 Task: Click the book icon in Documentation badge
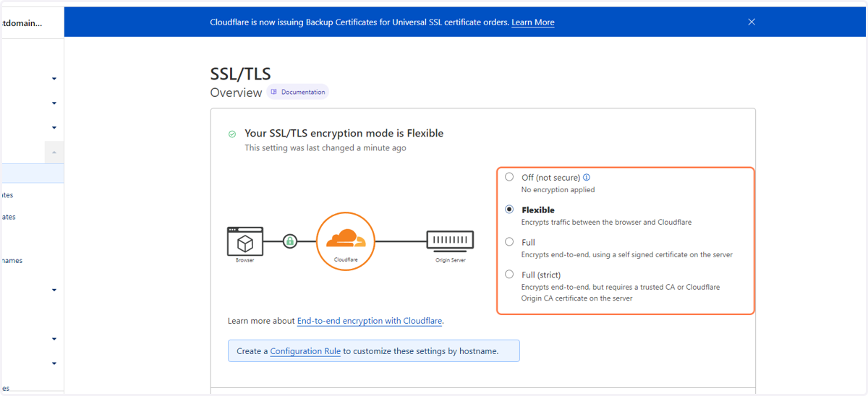tap(274, 92)
